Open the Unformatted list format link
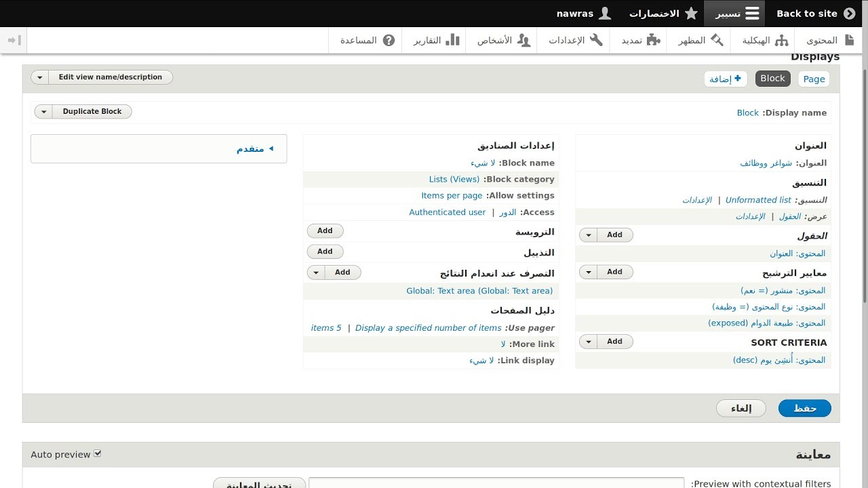 tap(758, 200)
